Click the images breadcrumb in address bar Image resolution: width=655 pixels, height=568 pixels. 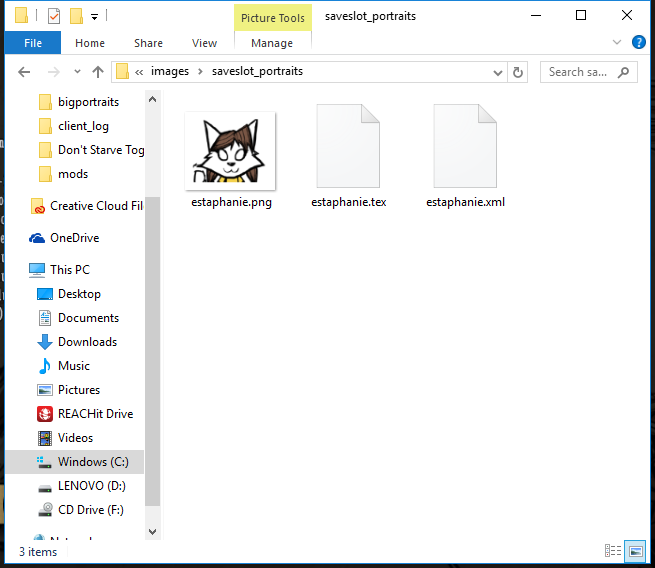click(169, 72)
